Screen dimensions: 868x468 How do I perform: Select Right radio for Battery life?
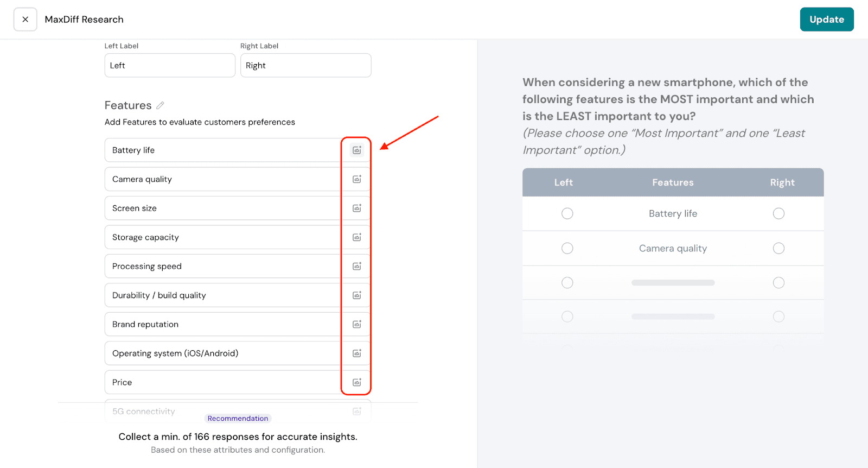(778, 213)
